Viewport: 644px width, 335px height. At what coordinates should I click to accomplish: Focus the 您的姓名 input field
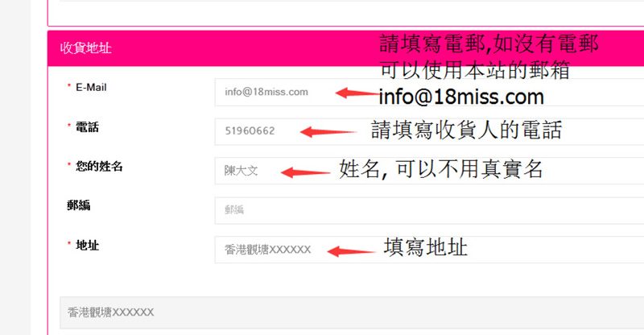(x=429, y=171)
